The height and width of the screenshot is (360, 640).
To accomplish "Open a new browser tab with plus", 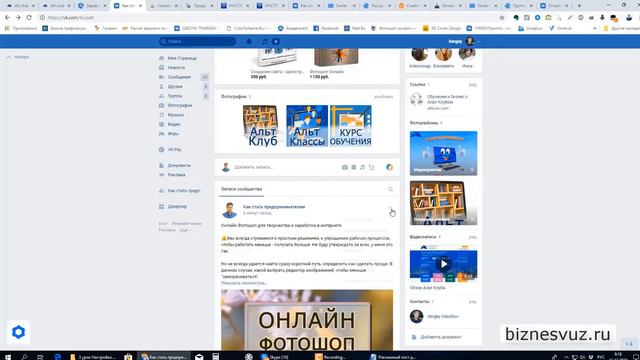I will click(x=579, y=6).
